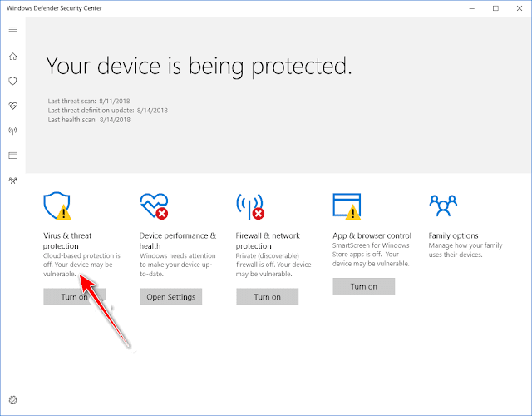Open Family options sidebar people icon
Viewport: 532px width, 416px height.
click(x=13, y=181)
